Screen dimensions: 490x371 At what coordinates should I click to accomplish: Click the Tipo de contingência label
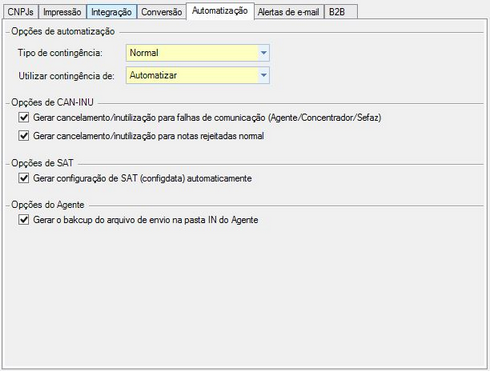[60, 53]
